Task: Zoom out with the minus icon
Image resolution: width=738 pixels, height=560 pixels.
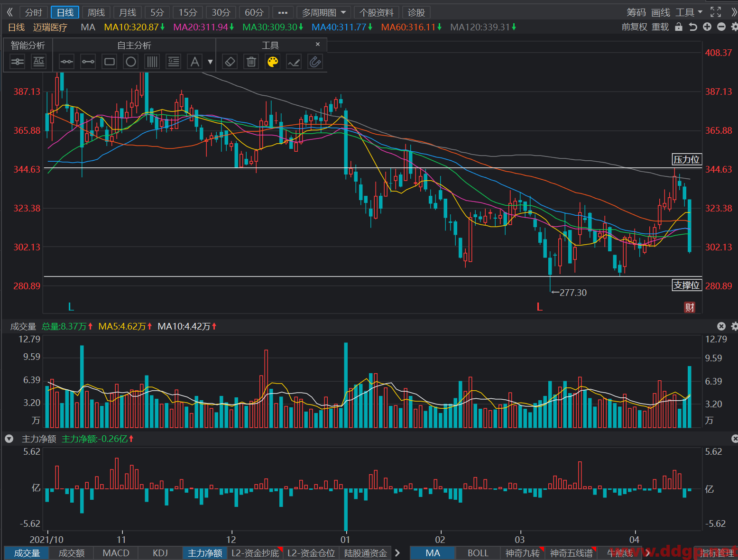Action: (721, 27)
